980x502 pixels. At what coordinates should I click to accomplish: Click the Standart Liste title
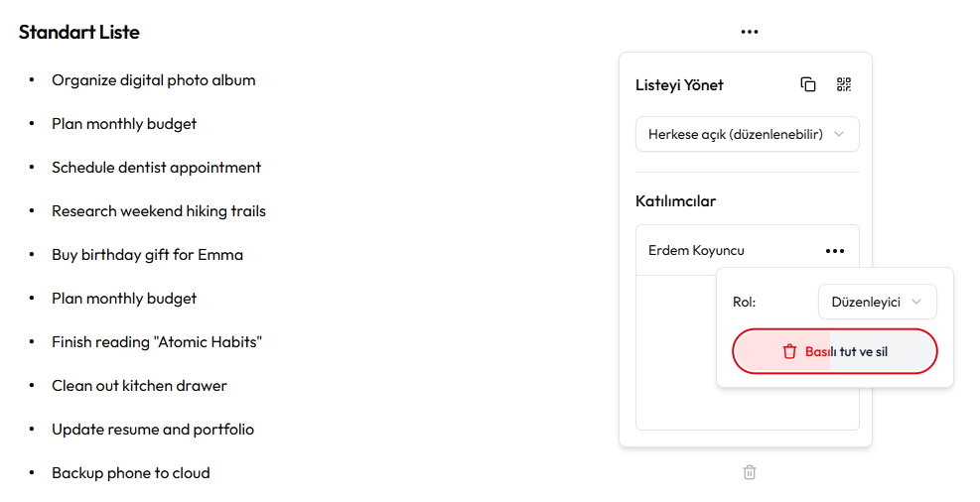(x=79, y=32)
